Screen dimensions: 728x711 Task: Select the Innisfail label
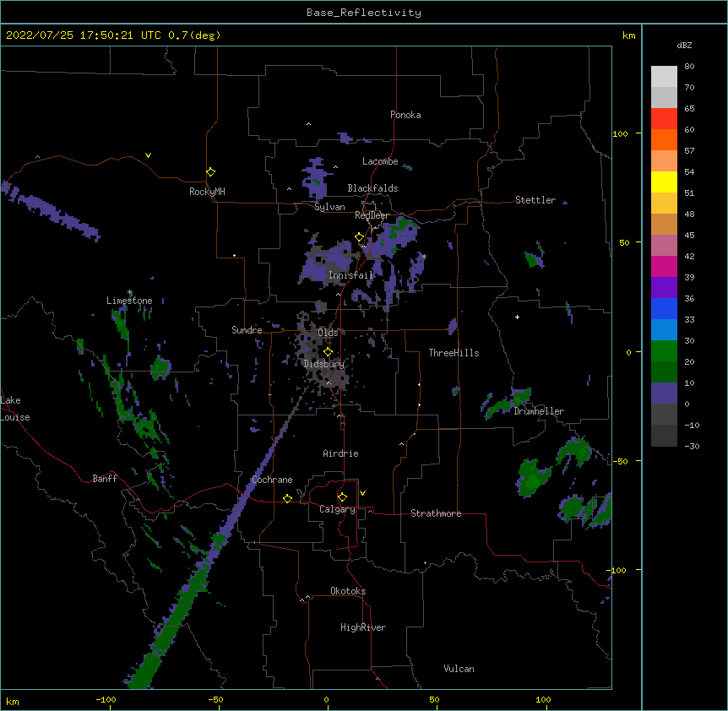(351, 275)
